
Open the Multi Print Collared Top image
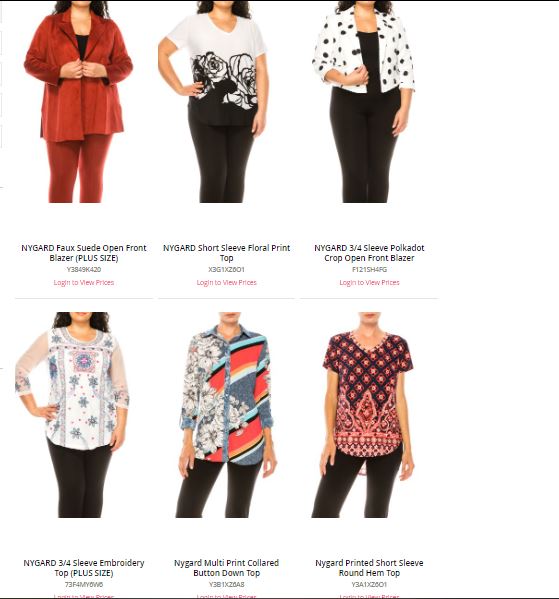point(227,415)
